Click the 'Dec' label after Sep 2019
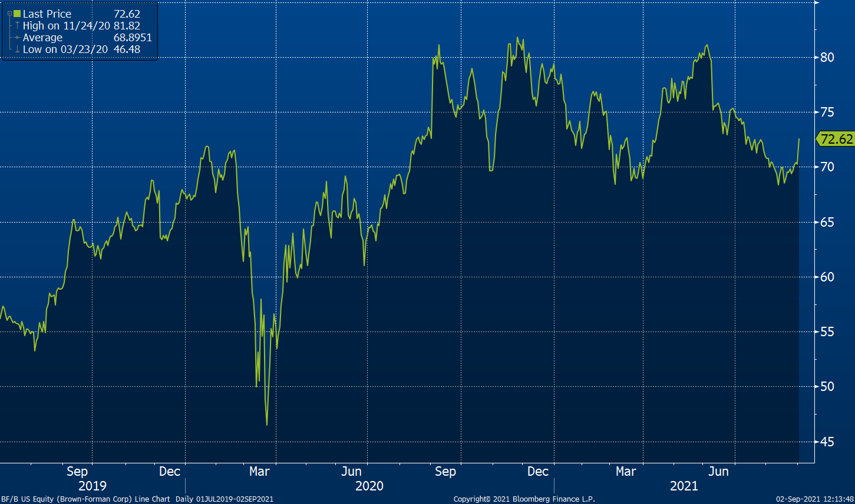This screenshot has width=855, height=504. 170,472
